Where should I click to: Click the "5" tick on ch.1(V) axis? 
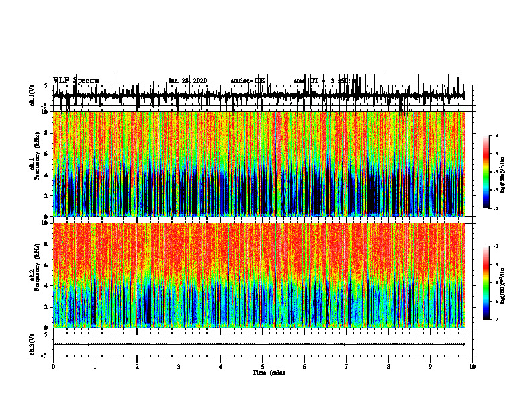[x=46, y=86]
